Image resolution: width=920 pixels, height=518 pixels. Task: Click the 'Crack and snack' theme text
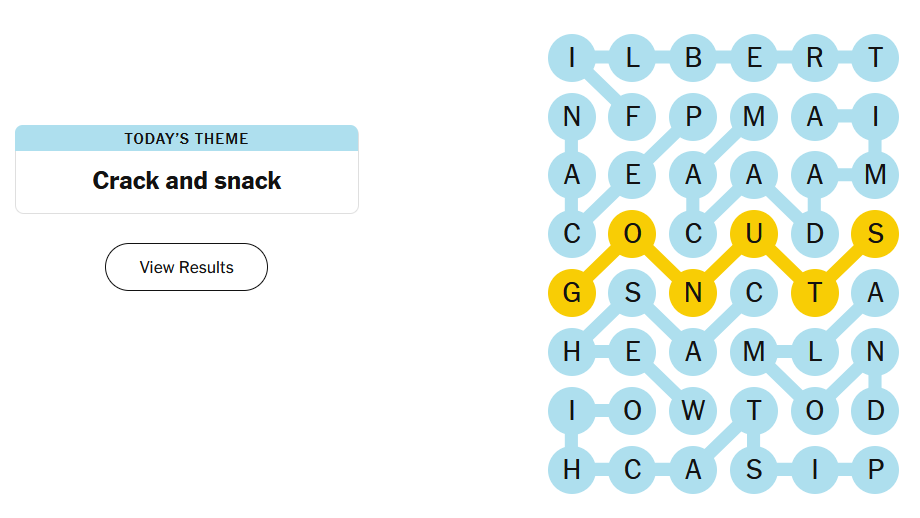click(x=187, y=181)
